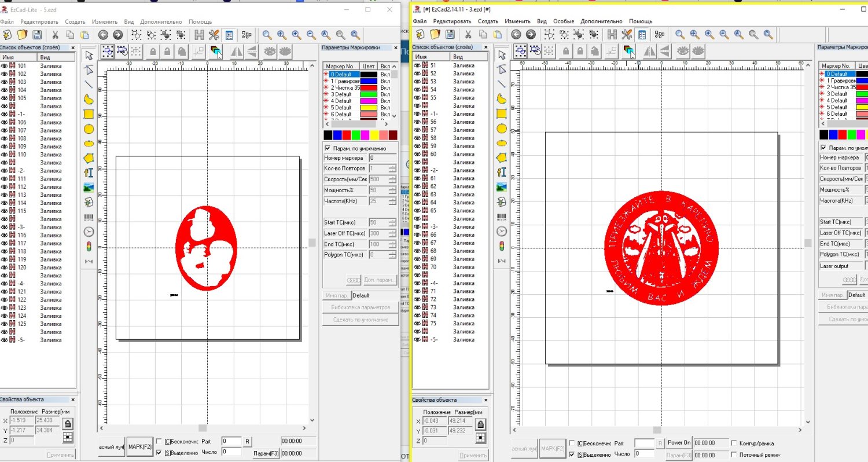
Task: Select the text tool in left EzCad-Lite
Action: [x=89, y=173]
